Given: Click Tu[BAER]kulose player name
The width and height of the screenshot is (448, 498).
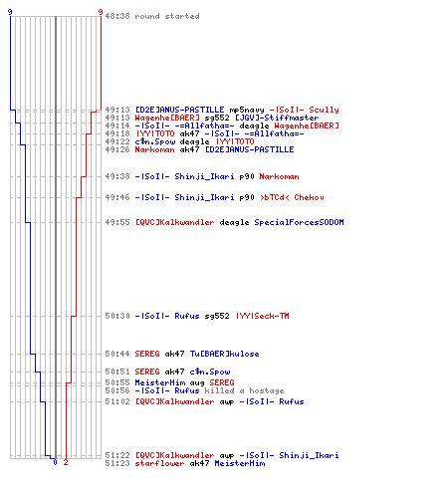Looking at the screenshot, I should (224, 354).
